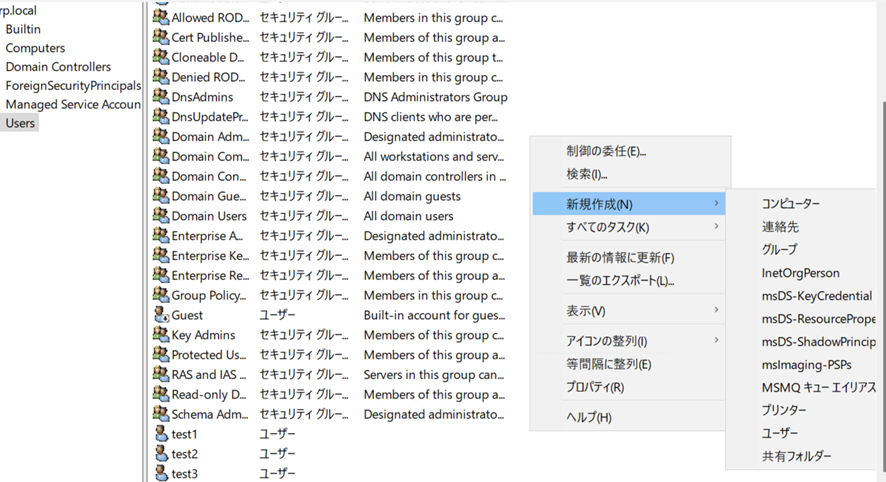
Task: Create new 共有フォルダー from submenu
Action: pyautogui.click(x=796, y=455)
